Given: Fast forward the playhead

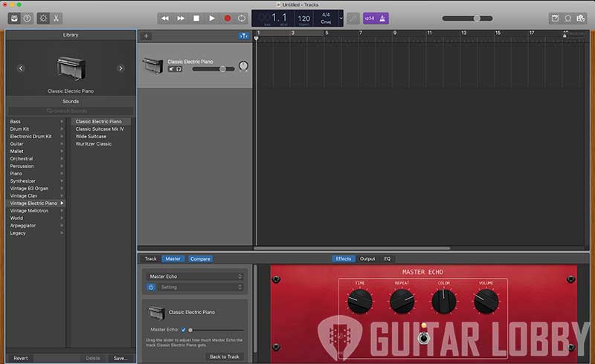Looking at the screenshot, I should click(181, 18).
